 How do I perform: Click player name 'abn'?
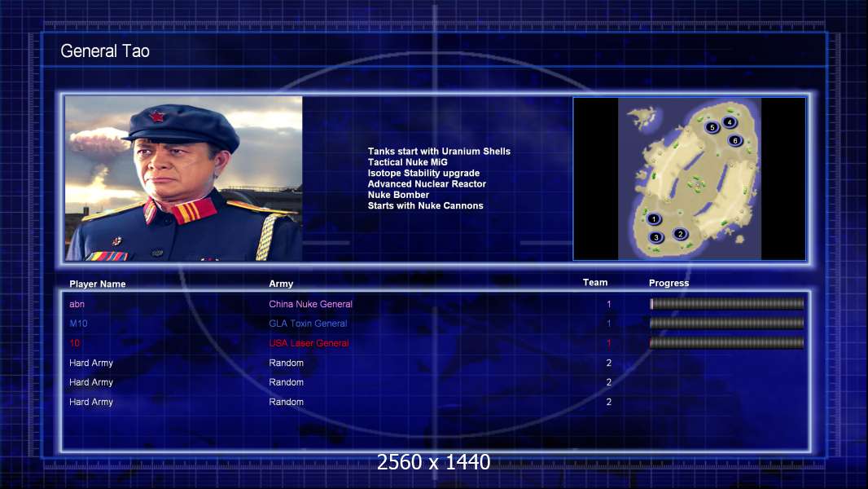point(77,304)
